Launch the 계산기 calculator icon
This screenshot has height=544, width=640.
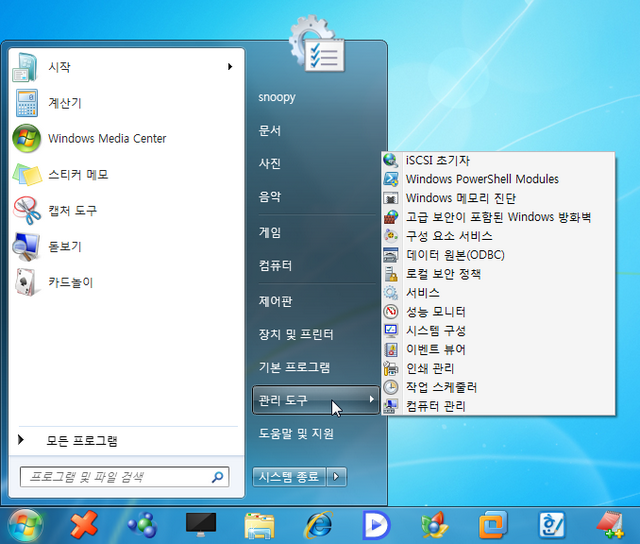[x=27, y=103]
